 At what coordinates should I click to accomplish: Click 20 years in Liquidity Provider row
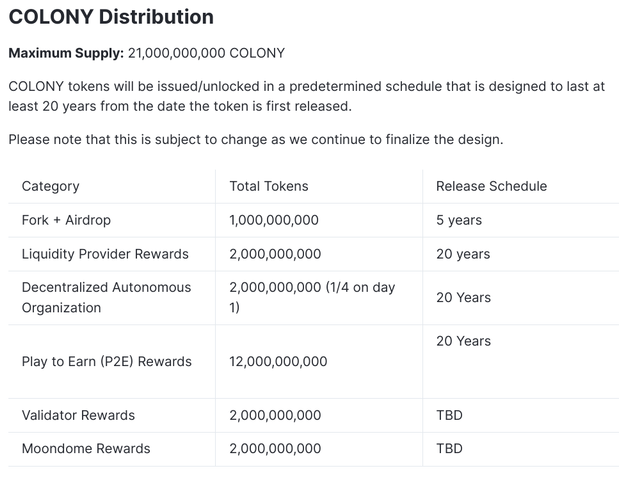click(x=463, y=254)
